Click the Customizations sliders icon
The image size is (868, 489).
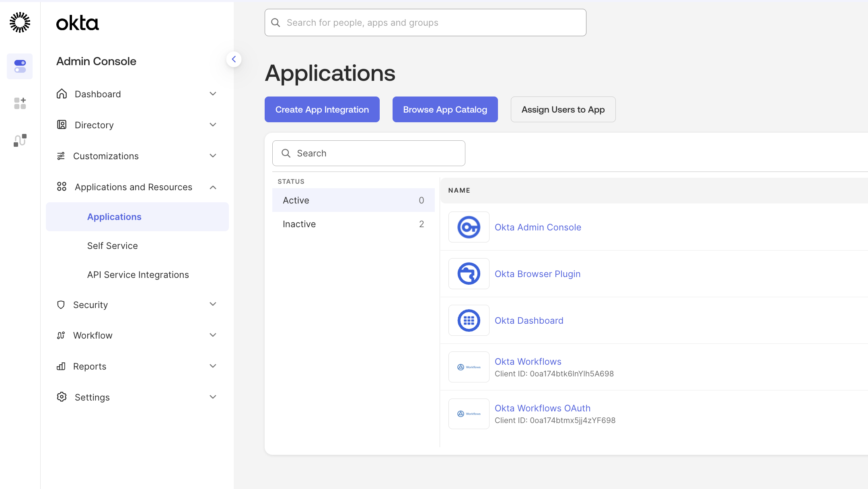coord(61,156)
